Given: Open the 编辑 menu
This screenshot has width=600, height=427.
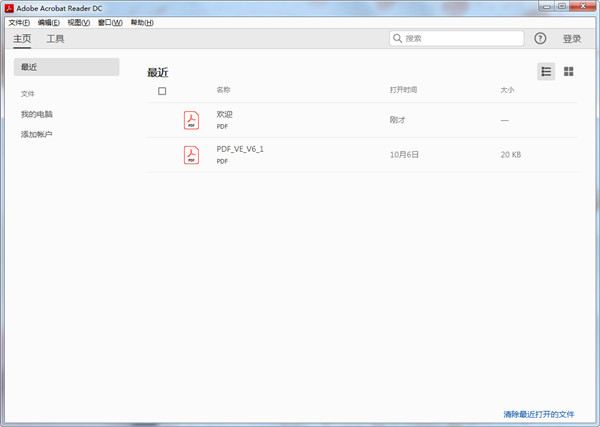Looking at the screenshot, I should [49, 22].
